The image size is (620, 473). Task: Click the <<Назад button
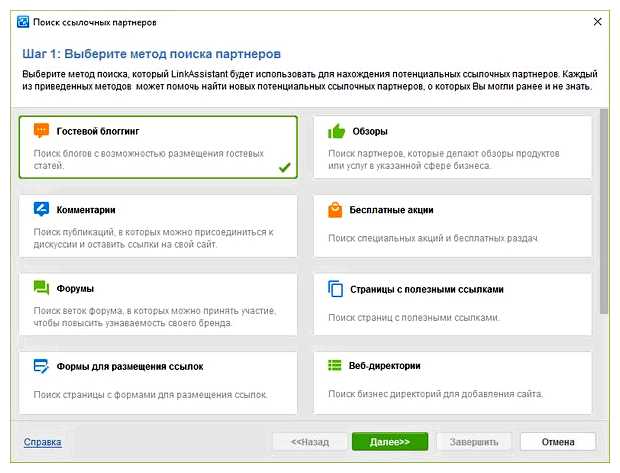click(x=309, y=441)
